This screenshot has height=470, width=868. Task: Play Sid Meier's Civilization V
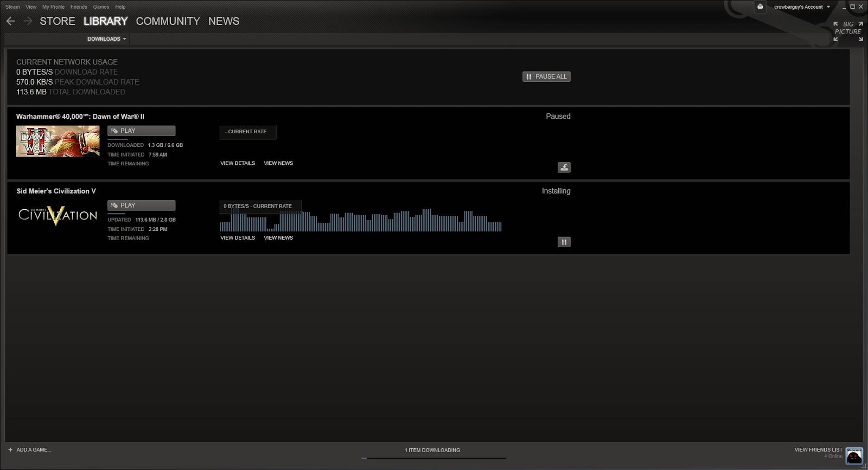[141, 205]
